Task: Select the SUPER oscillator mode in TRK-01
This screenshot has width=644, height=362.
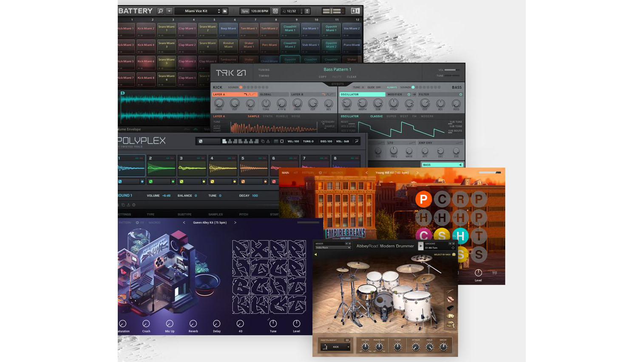Action: [x=391, y=116]
